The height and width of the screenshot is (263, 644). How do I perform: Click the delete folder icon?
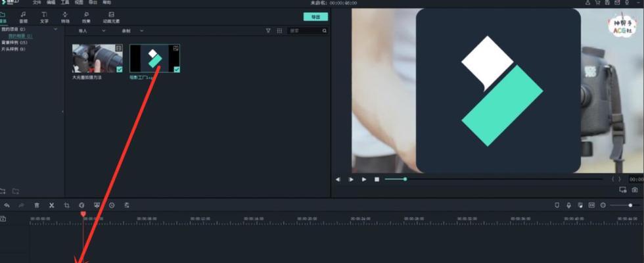(16, 191)
